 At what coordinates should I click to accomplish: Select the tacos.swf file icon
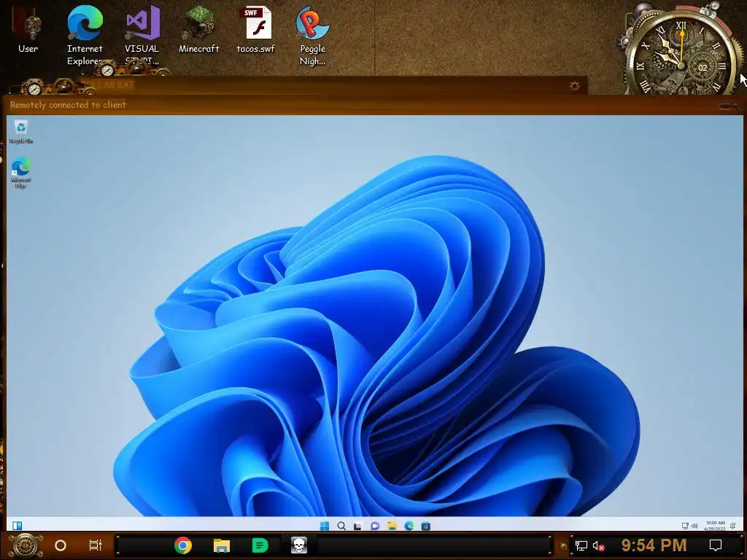pyautogui.click(x=256, y=29)
